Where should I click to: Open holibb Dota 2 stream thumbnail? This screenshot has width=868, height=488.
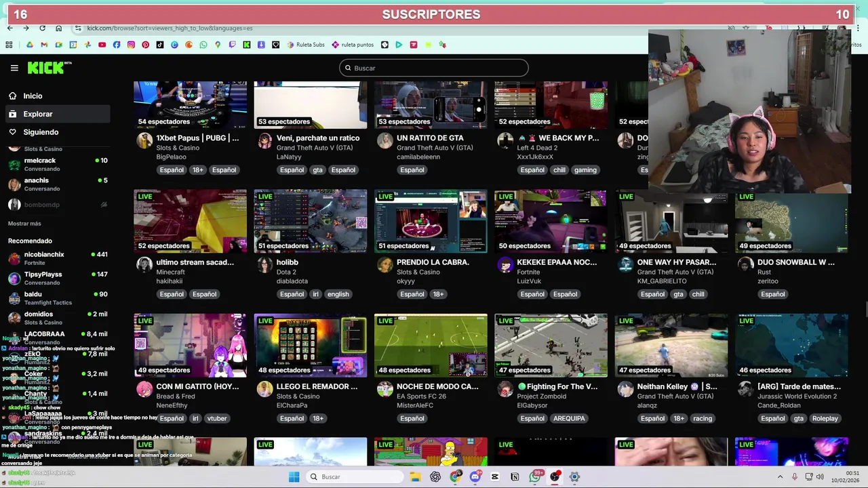(x=311, y=221)
